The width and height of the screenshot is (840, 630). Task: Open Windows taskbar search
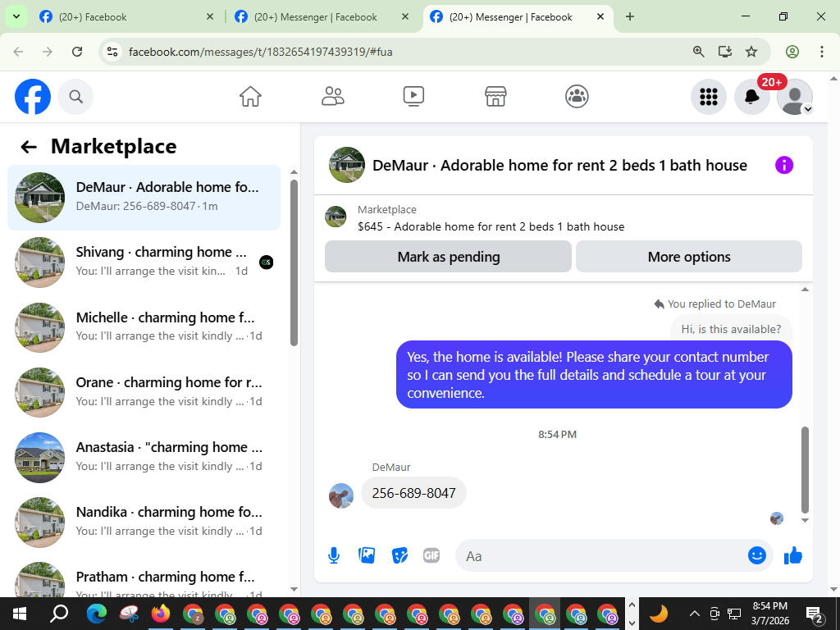pyautogui.click(x=58, y=614)
